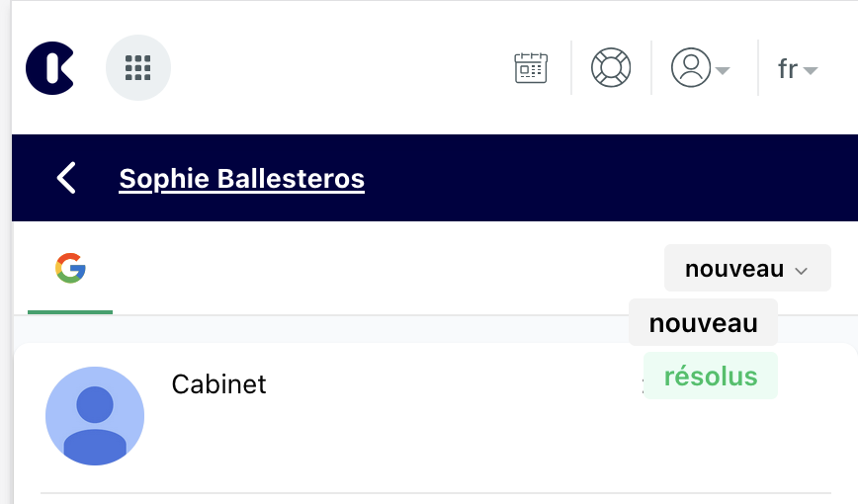Click the blue Cabinet avatar picture
The height and width of the screenshot is (504, 858).
click(95, 416)
